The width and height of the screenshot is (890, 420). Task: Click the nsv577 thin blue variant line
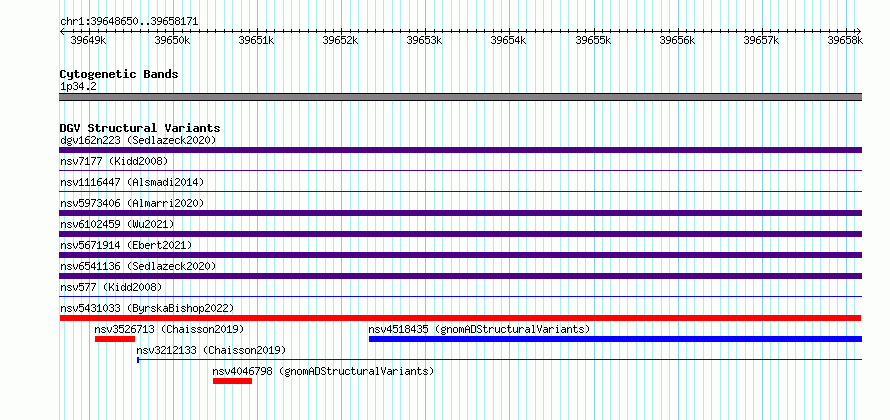460,297
